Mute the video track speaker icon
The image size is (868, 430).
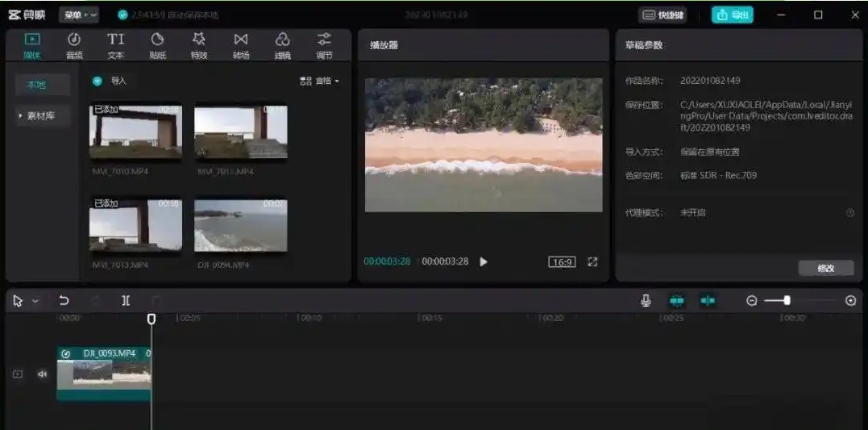click(42, 374)
